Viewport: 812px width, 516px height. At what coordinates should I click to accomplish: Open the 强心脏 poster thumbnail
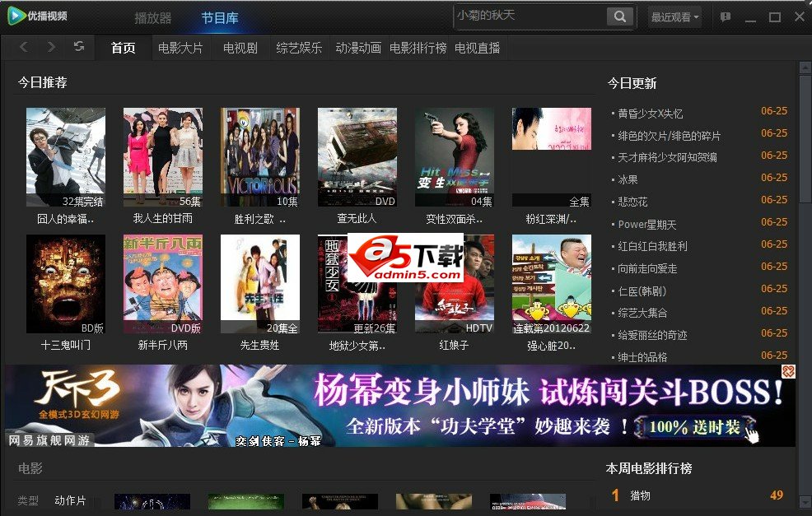[552, 284]
